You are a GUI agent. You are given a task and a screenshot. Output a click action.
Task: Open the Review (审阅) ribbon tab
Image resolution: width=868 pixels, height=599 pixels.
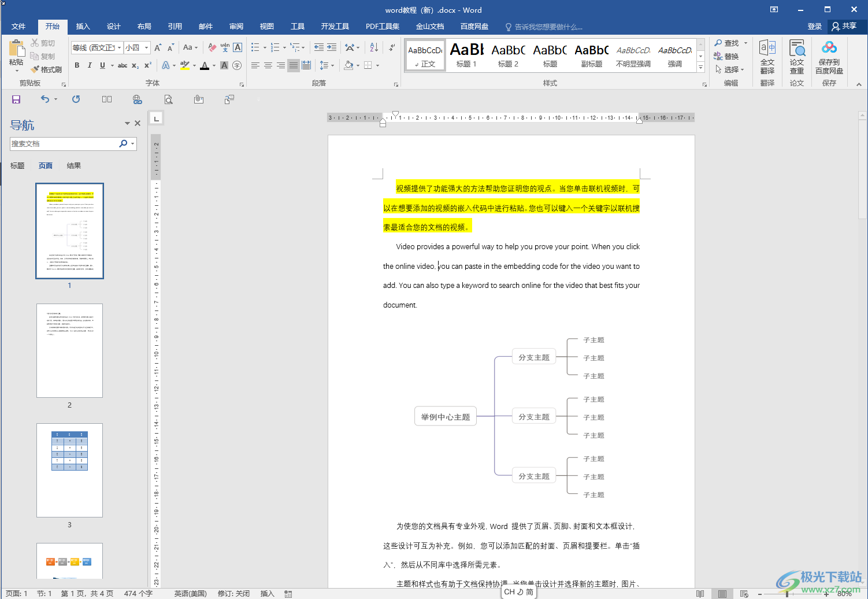236,27
